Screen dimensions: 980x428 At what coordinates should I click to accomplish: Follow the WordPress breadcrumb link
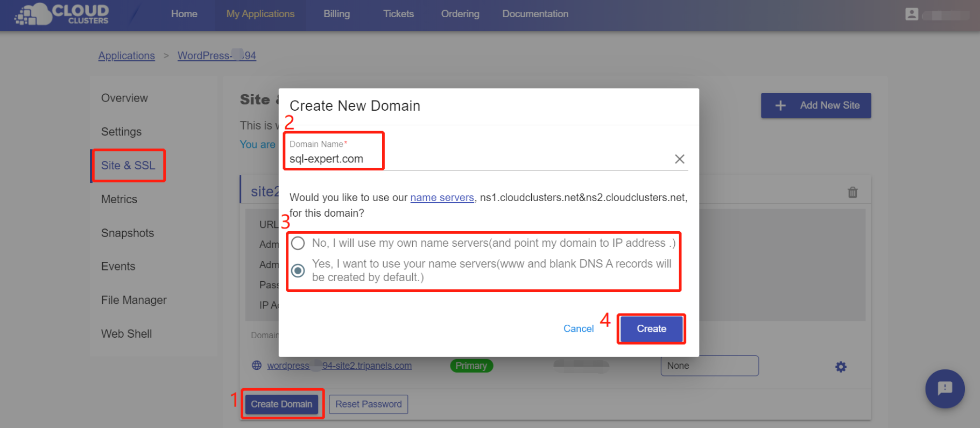click(x=217, y=56)
